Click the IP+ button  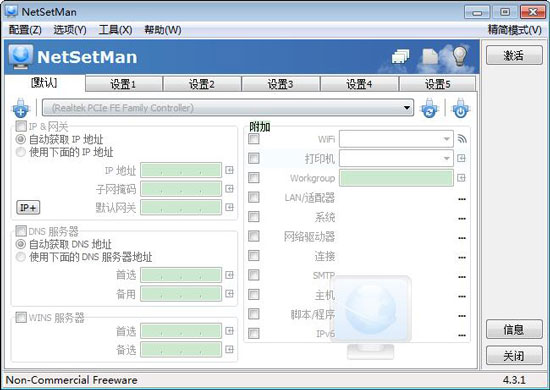28,207
